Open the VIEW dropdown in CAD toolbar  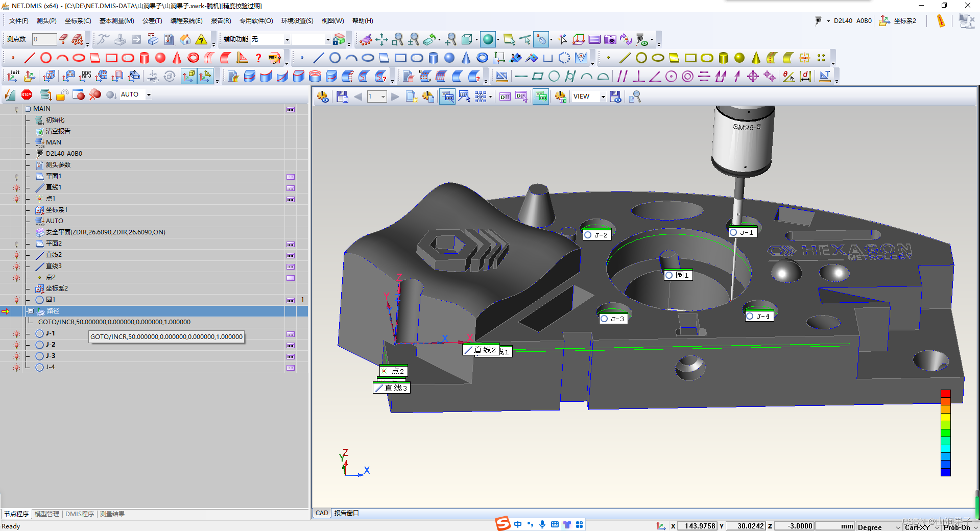(603, 96)
